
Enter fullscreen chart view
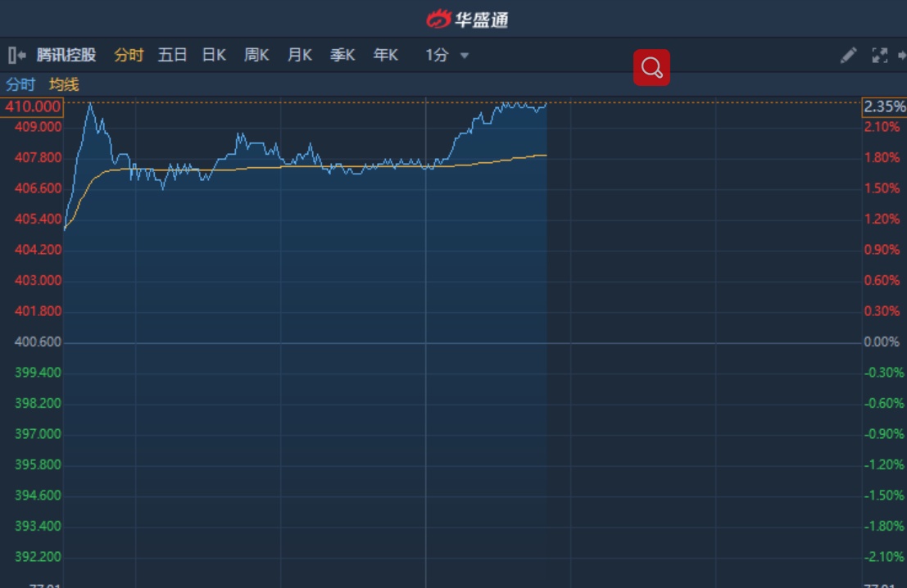click(x=880, y=55)
